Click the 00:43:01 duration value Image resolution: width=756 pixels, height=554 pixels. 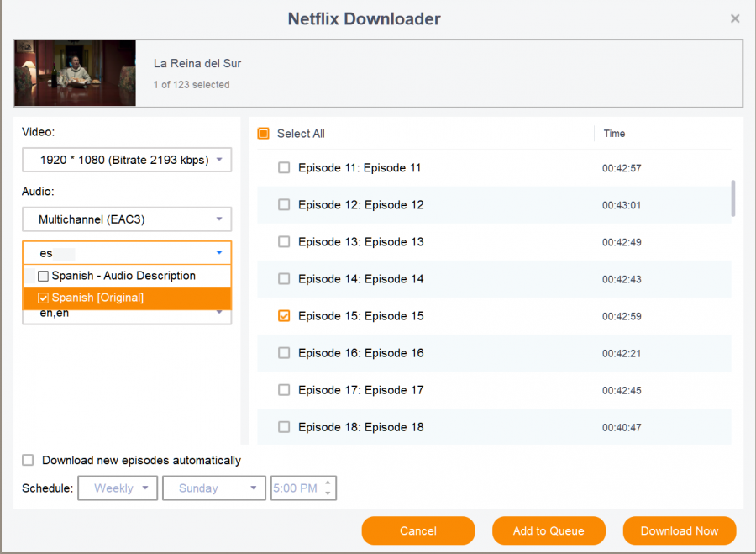(622, 206)
